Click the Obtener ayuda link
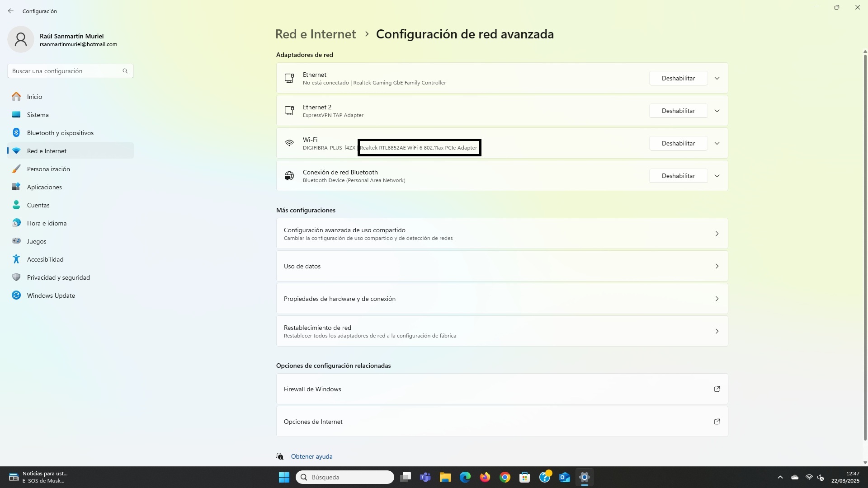Viewport: 868px width, 488px height. point(311,456)
